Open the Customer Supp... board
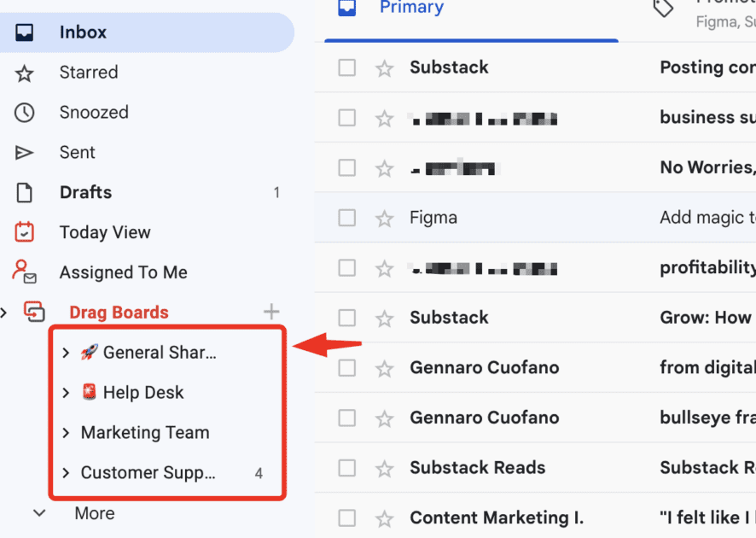The image size is (756, 538). click(x=148, y=473)
